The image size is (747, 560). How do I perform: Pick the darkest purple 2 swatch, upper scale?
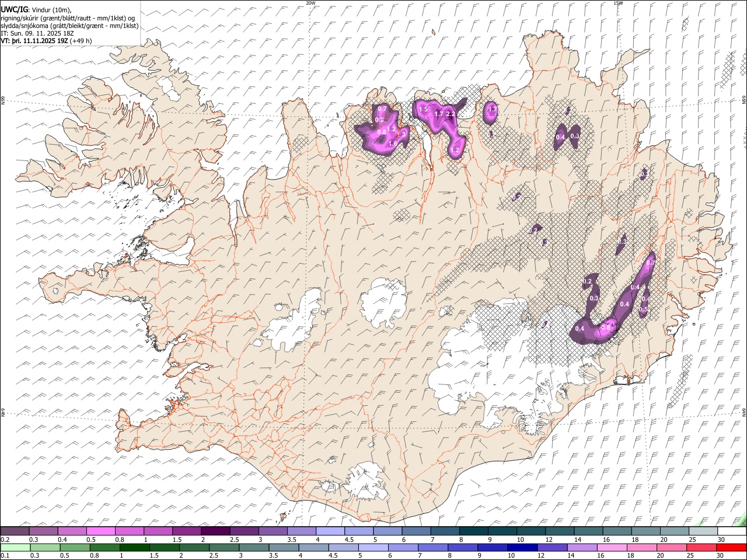click(x=215, y=531)
